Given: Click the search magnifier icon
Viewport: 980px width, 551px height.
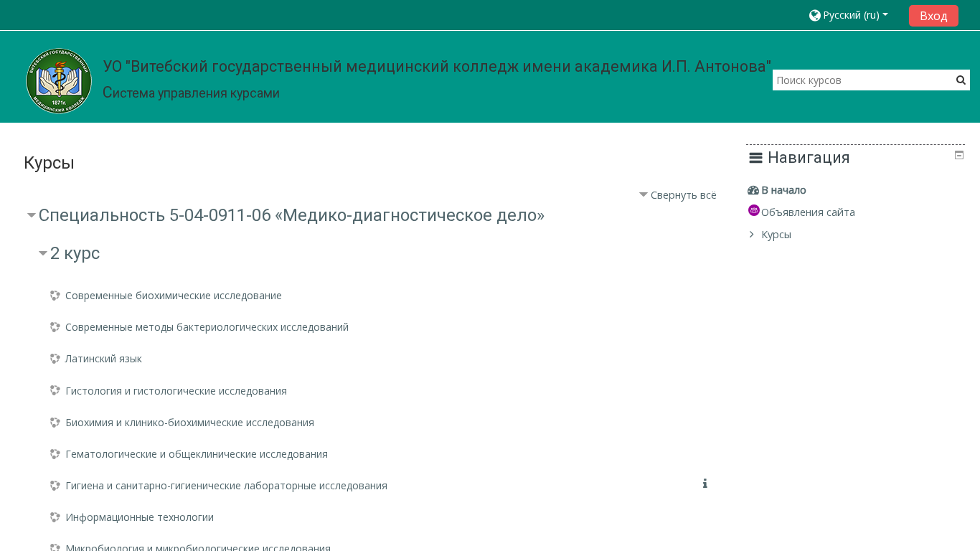Looking at the screenshot, I should click(961, 80).
